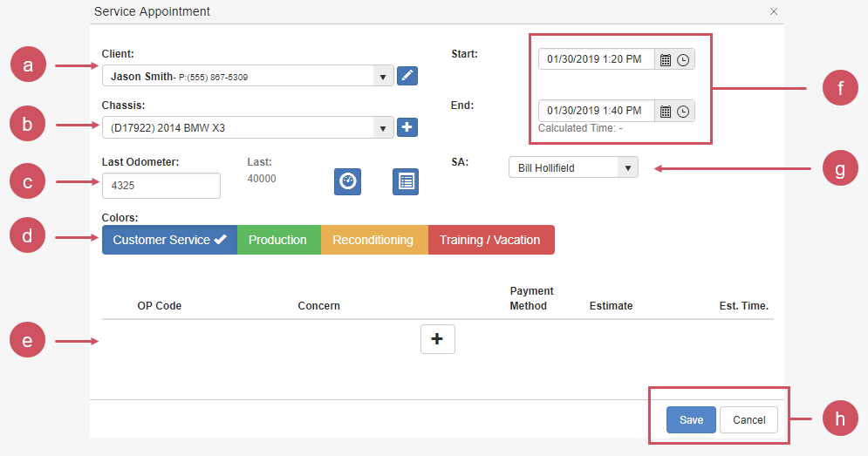Open clock picker for End time
The width and height of the screenshot is (868, 456).
pos(683,112)
